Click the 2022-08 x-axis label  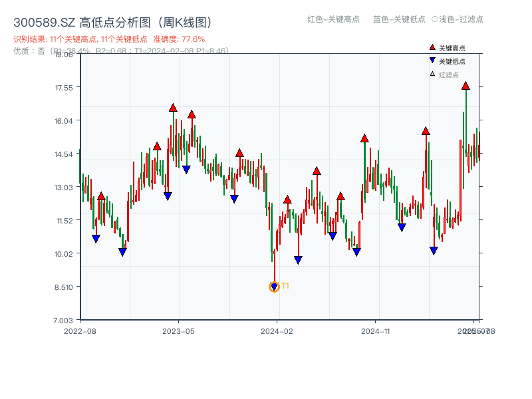pyautogui.click(x=80, y=331)
